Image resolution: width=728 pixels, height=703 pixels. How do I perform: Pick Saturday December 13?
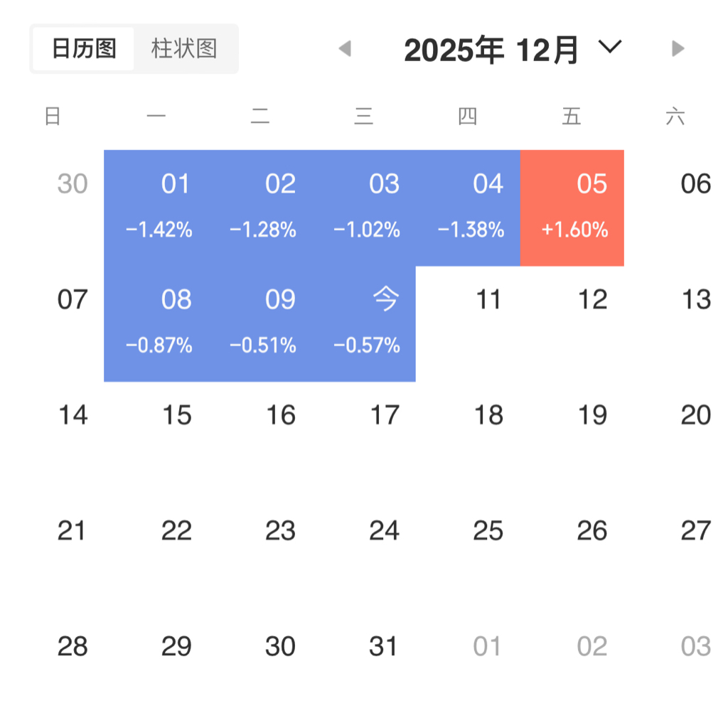tap(695, 300)
